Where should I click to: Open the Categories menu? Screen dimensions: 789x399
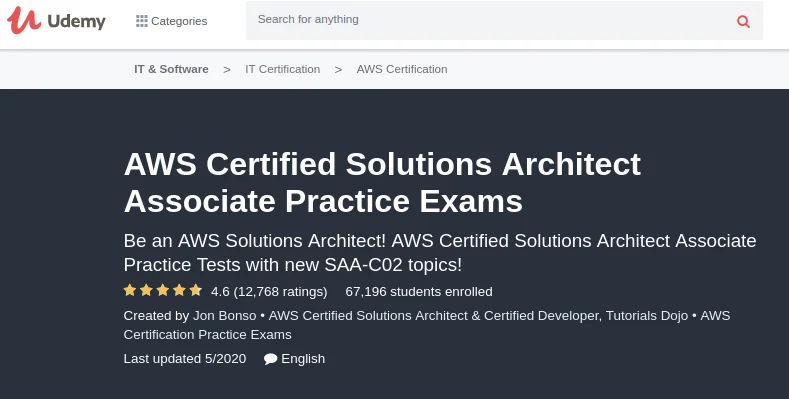pos(172,21)
